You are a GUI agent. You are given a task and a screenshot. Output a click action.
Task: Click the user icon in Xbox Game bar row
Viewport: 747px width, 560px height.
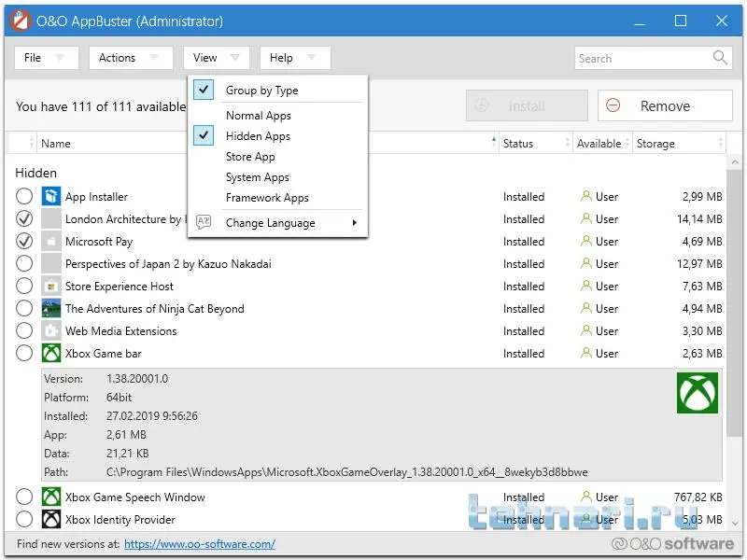click(x=586, y=353)
